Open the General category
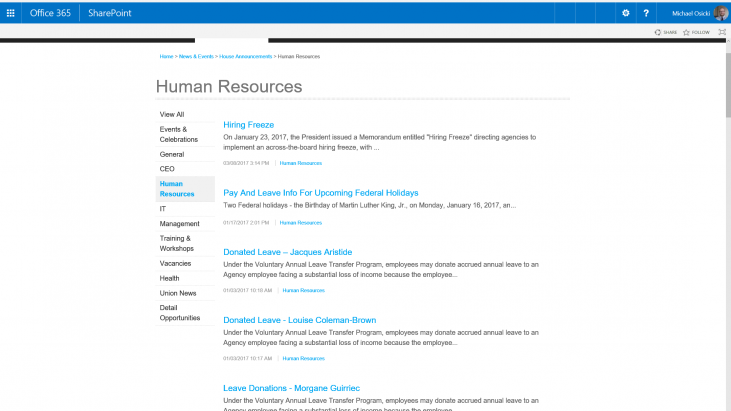Image resolution: width=731 pixels, height=411 pixels. click(185, 154)
